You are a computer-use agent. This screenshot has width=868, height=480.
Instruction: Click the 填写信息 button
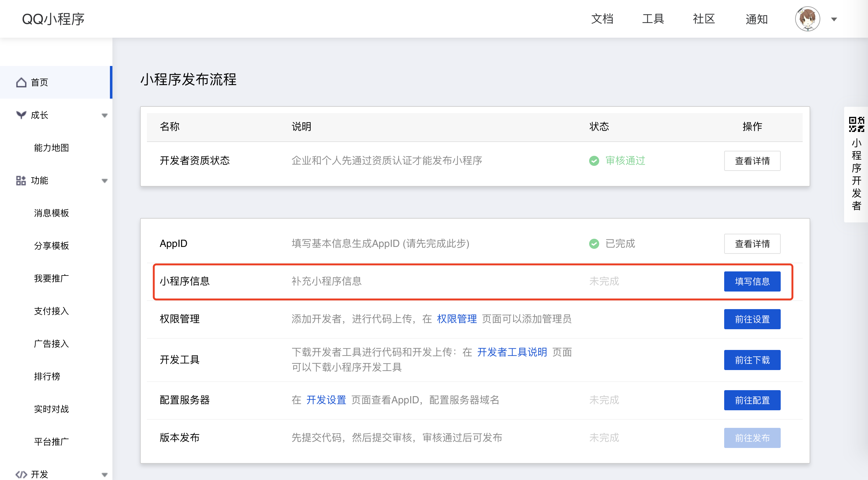coord(752,281)
